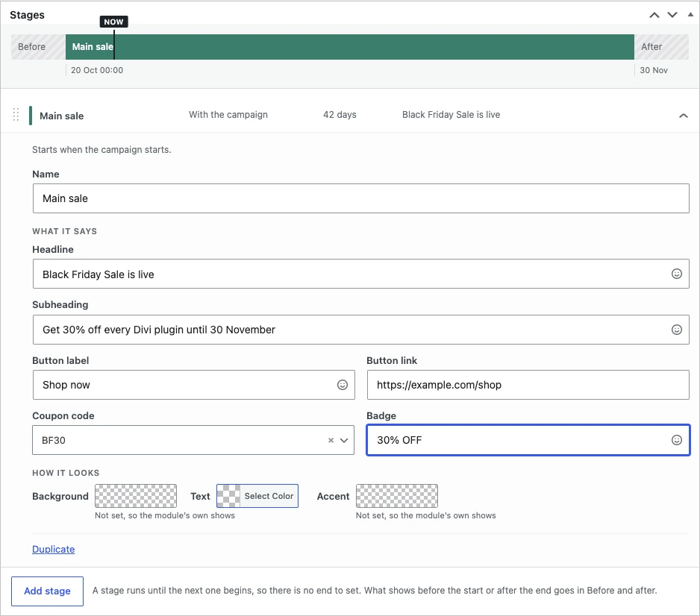Open emoji picker in Subheading field
The height and width of the screenshot is (616, 700).
tap(676, 330)
